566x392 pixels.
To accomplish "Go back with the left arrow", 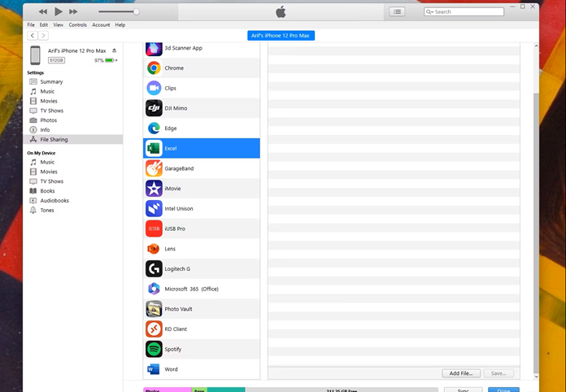I will (x=33, y=35).
